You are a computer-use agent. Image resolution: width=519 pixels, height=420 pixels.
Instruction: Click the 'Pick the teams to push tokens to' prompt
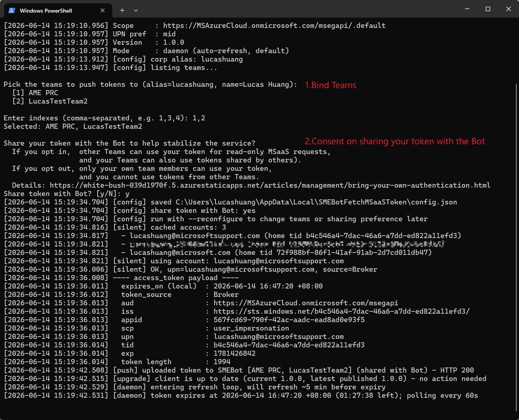150,84
